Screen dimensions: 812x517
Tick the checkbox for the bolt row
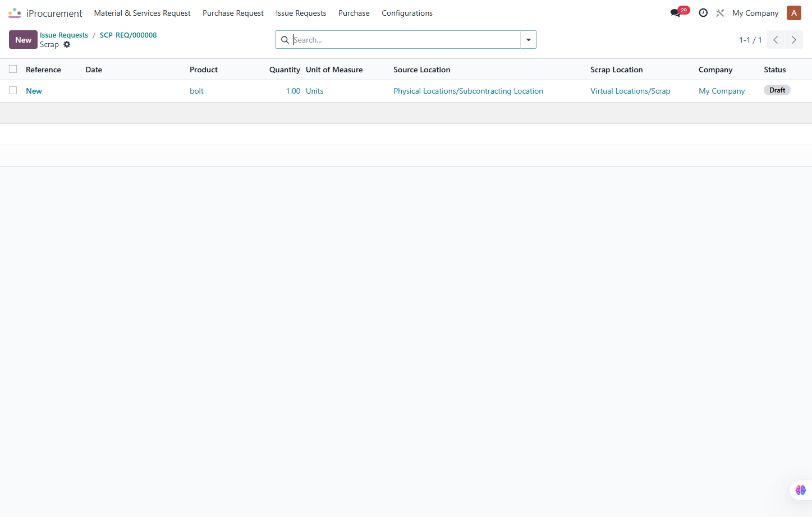13,90
